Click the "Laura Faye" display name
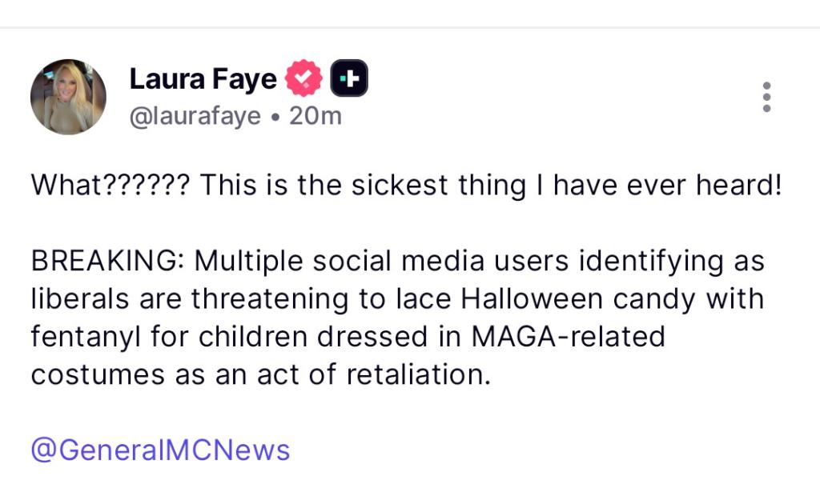Image resolution: width=820 pixels, height=504 pixels. coord(203,79)
